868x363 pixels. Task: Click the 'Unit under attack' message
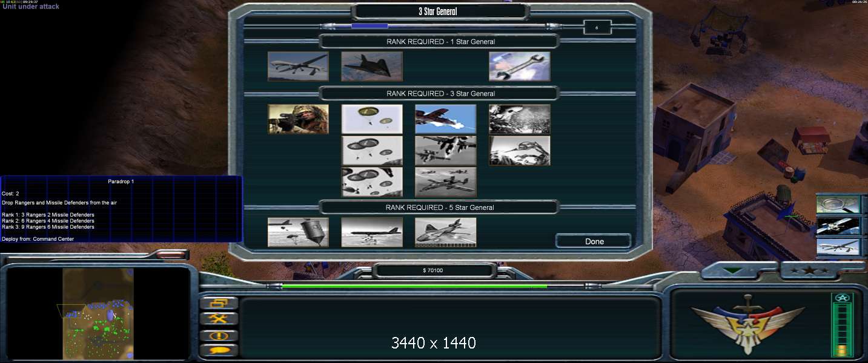(31, 7)
